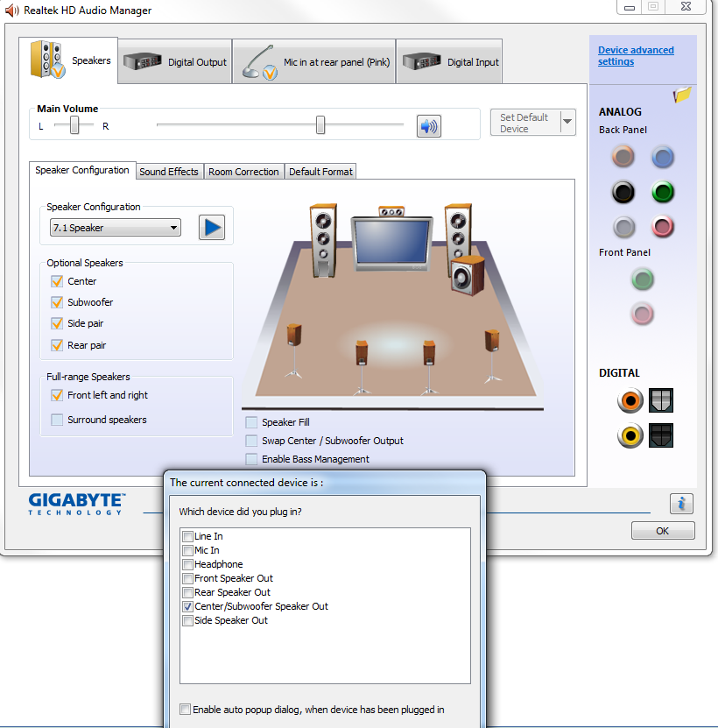Toggle Front left and right full-range
Screen dimensions: 718x728
click(x=57, y=395)
